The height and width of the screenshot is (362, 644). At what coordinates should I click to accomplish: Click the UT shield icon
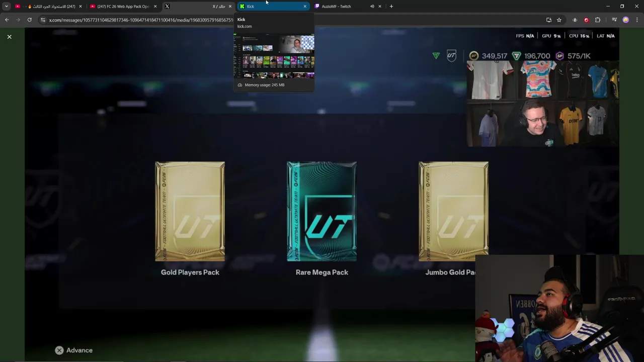(x=451, y=56)
